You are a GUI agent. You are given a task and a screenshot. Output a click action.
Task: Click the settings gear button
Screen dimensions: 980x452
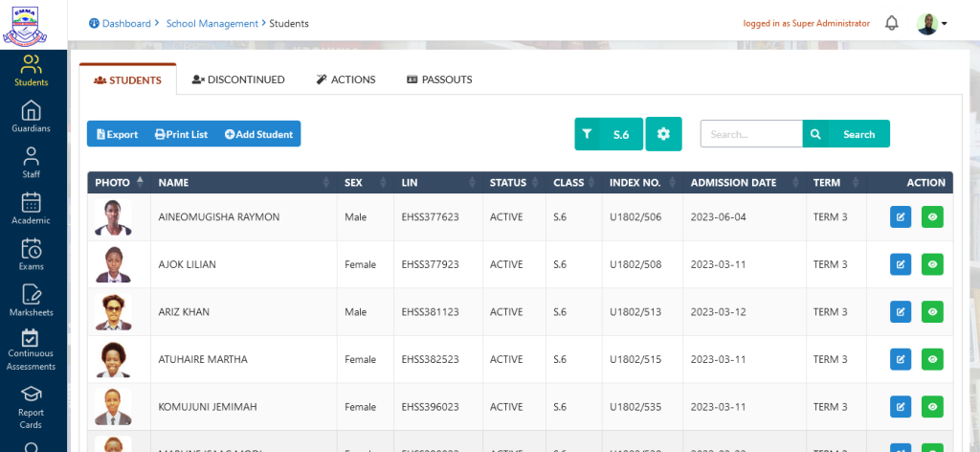[x=663, y=134]
